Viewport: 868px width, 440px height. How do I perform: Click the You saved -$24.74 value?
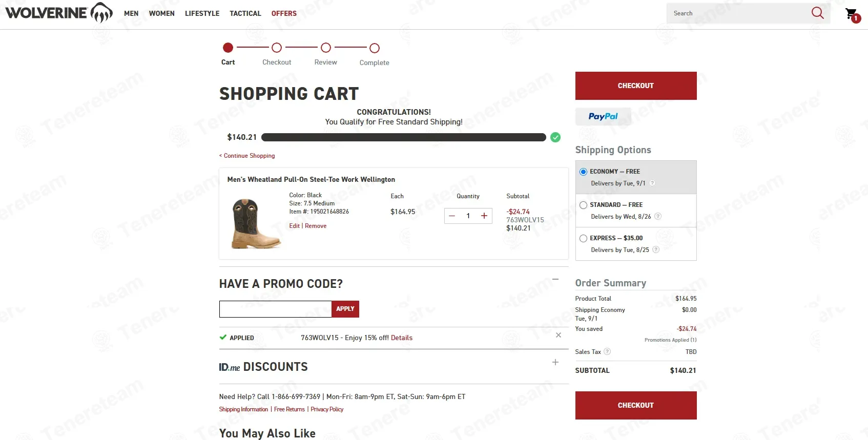coord(687,329)
